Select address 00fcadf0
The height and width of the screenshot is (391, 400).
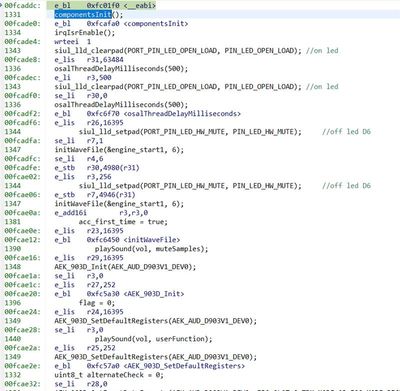click(x=22, y=96)
